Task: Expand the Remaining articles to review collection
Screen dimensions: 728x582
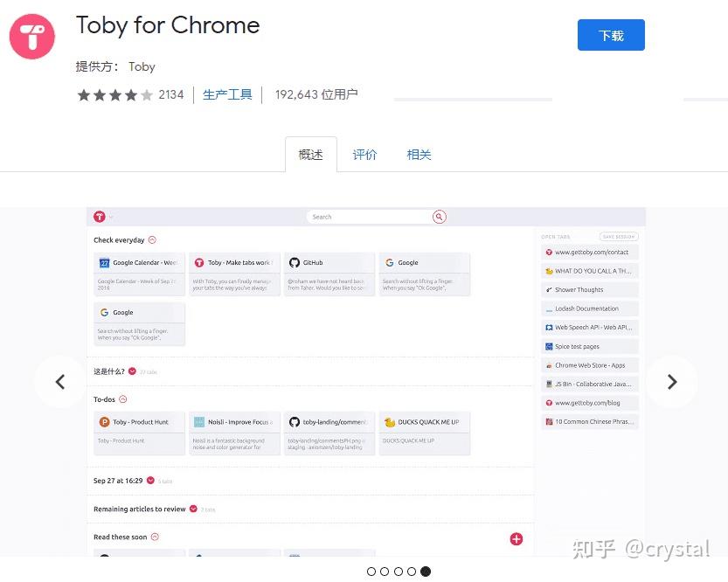Action: [x=193, y=509]
